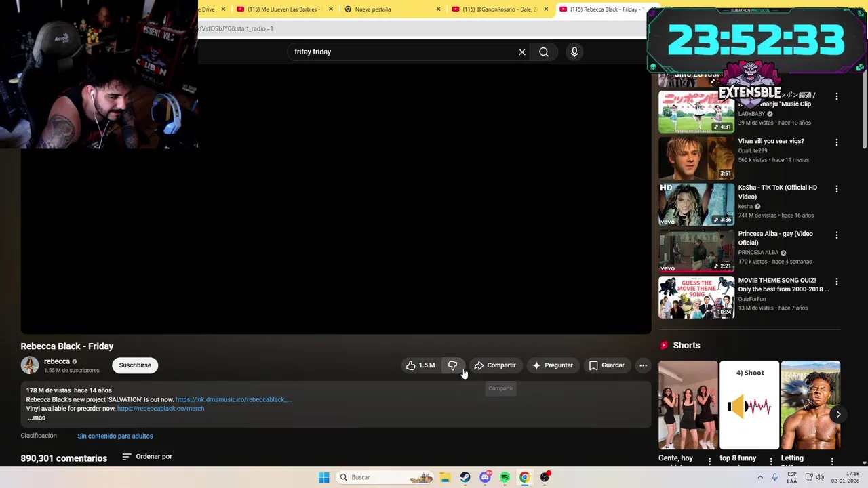Open the Windows Start menu
Screen dimensions: 868x488
pyautogui.click(x=324, y=477)
